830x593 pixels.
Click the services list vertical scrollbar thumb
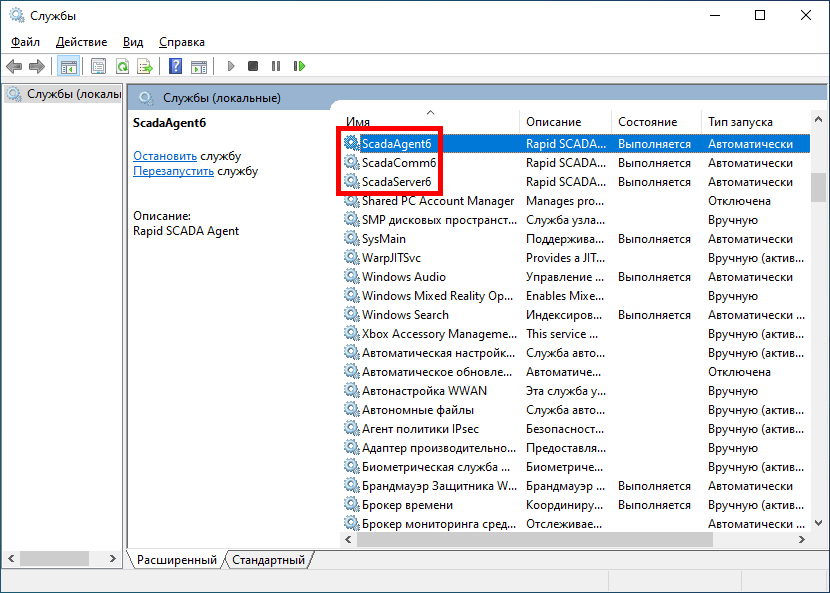[x=818, y=187]
